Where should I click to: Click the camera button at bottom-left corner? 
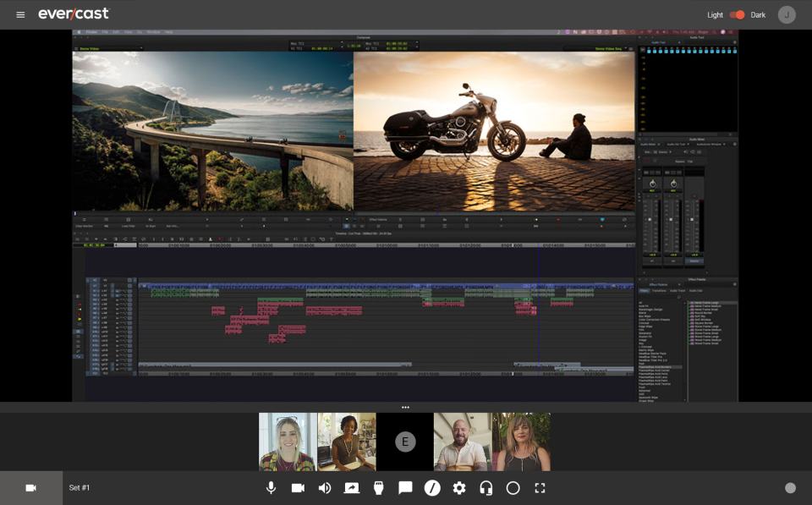(31, 488)
